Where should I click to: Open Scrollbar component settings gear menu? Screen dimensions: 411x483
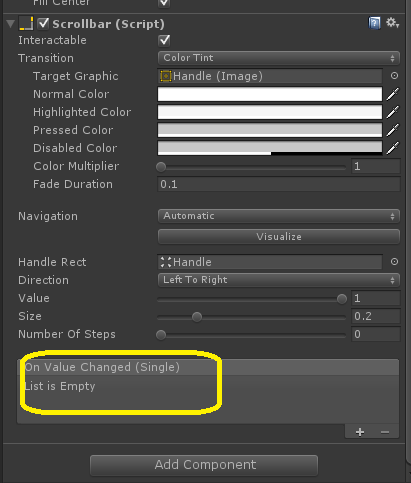click(x=392, y=23)
